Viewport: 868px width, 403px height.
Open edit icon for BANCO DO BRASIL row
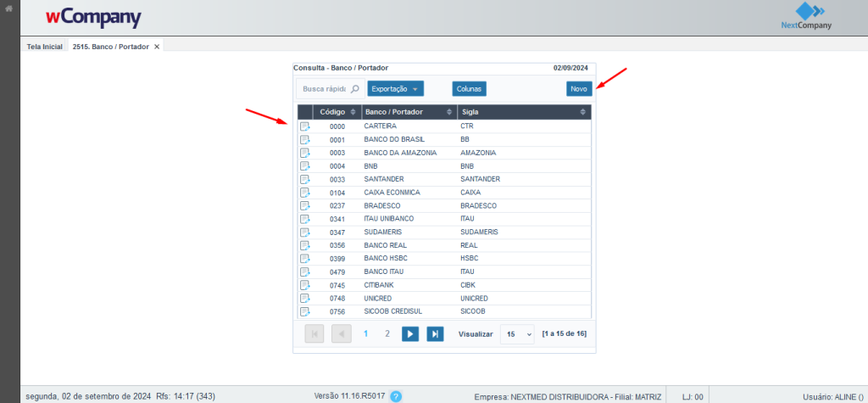pyautogui.click(x=305, y=140)
